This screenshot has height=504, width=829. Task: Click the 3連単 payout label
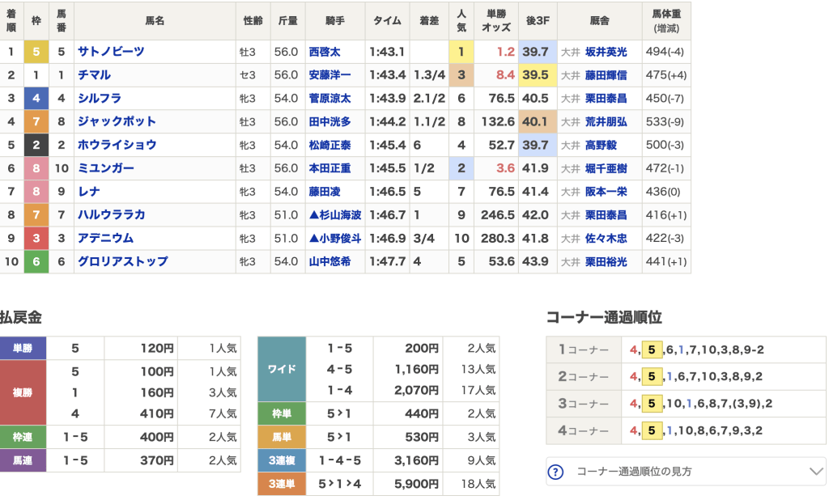(282, 484)
